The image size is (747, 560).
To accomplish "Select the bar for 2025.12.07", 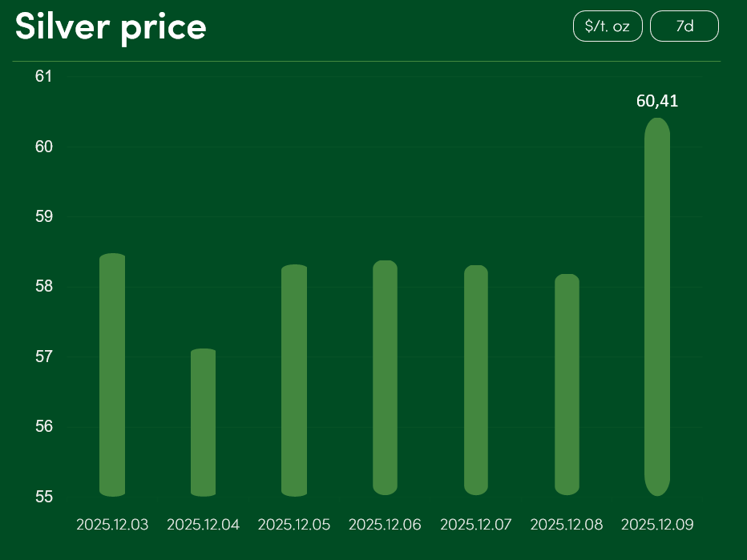I will point(476,380).
